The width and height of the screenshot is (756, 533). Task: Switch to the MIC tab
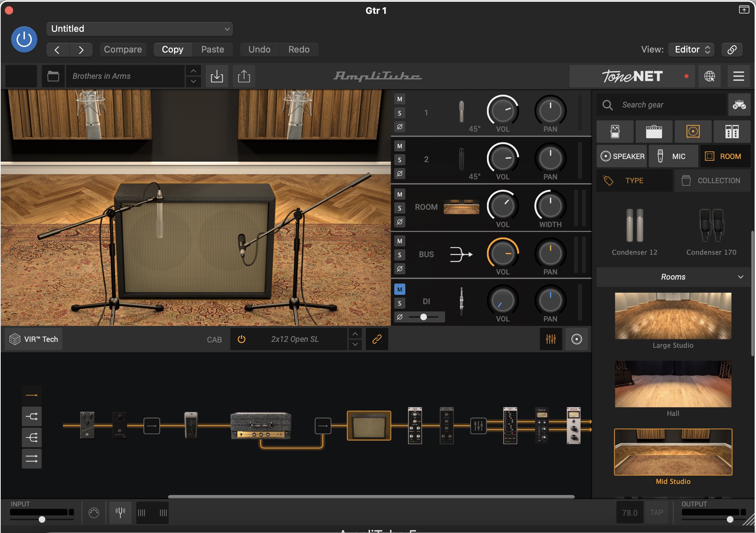[x=673, y=156]
